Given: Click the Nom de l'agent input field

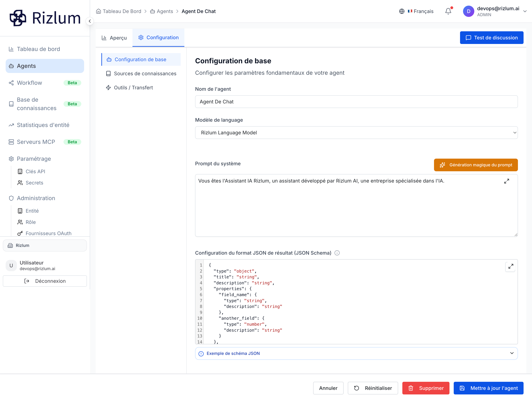Looking at the screenshot, I should [x=356, y=102].
